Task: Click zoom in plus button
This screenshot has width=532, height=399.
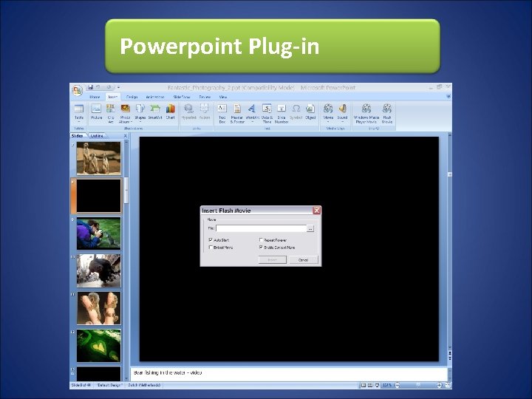Action: 440,385
